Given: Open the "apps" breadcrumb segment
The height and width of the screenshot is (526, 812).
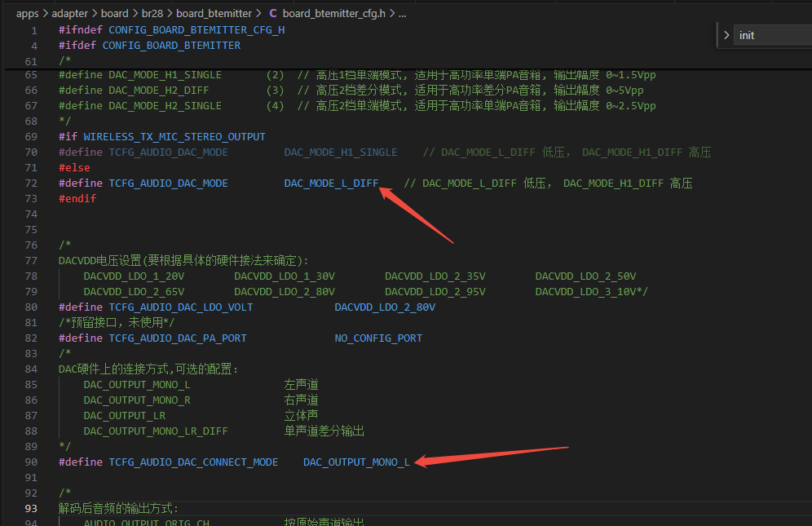Looking at the screenshot, I should (28, 14).
